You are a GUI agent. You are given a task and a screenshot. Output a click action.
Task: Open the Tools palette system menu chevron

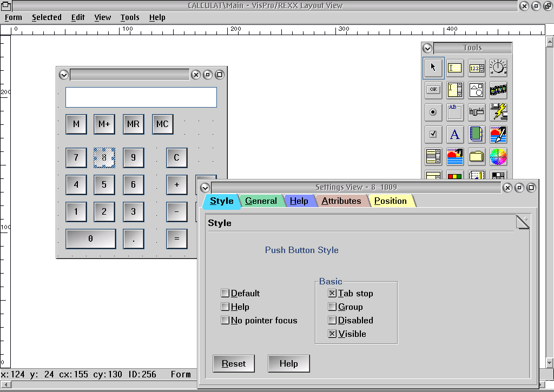pyautogui.click(x=427, y=48)
